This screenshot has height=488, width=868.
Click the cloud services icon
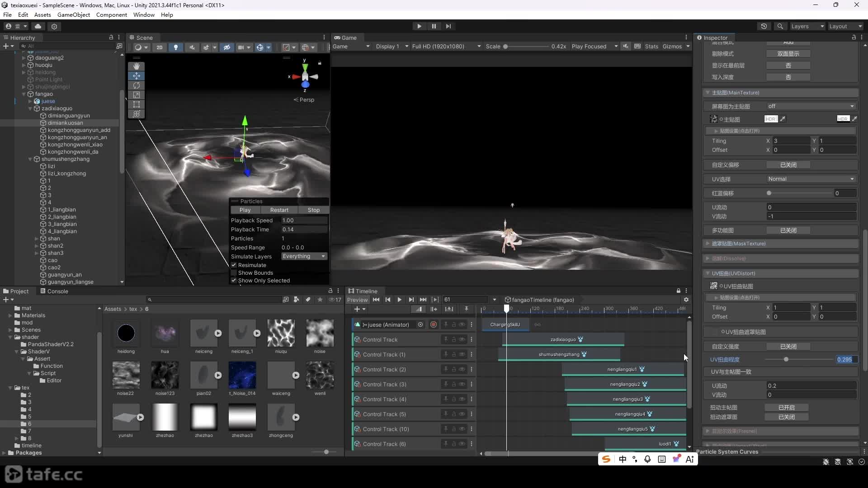coord(38,26)
